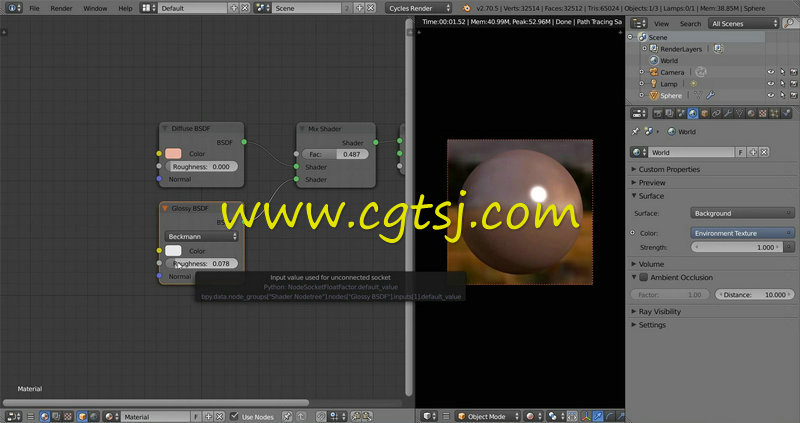Click the F fake user button beside World
This screenshot has width=800, height=423.
(x=740, y=152)
